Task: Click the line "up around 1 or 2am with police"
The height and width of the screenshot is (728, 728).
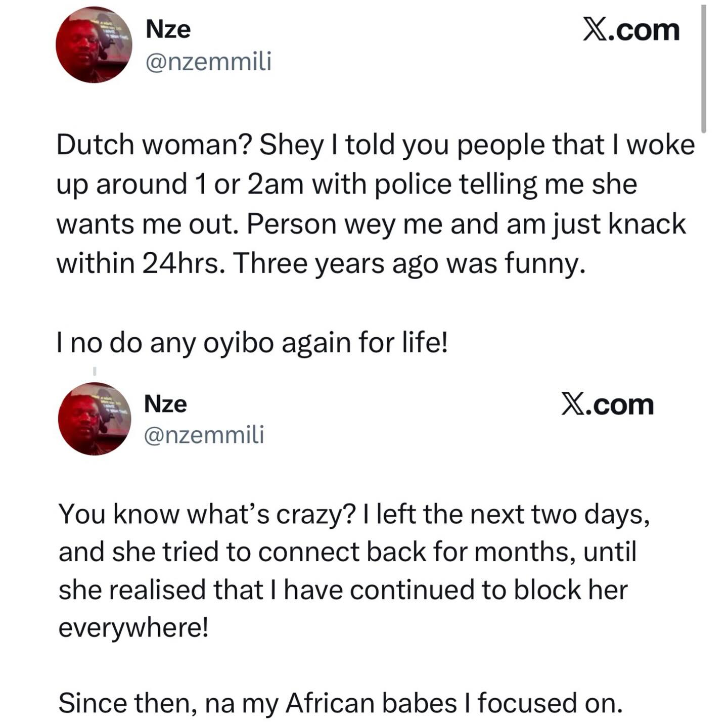Action: (346, 185)
